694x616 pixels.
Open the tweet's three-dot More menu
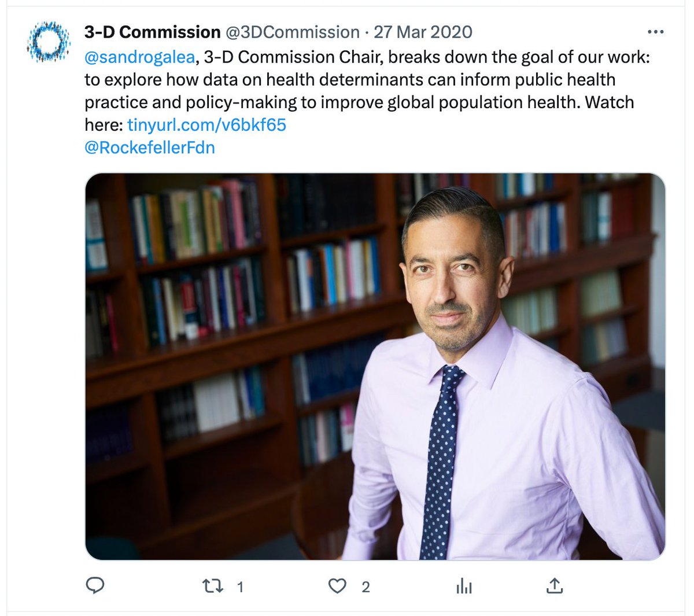pos(655,32)
